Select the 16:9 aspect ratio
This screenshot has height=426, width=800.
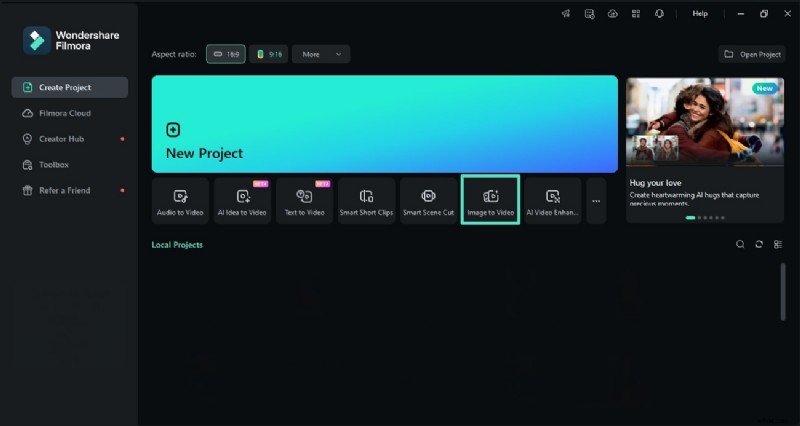[x=226, y=54]
